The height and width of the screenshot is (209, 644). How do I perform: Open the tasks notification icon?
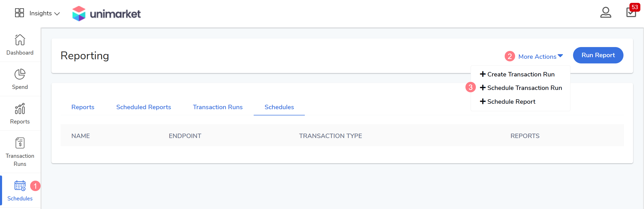tap(631, 12)
